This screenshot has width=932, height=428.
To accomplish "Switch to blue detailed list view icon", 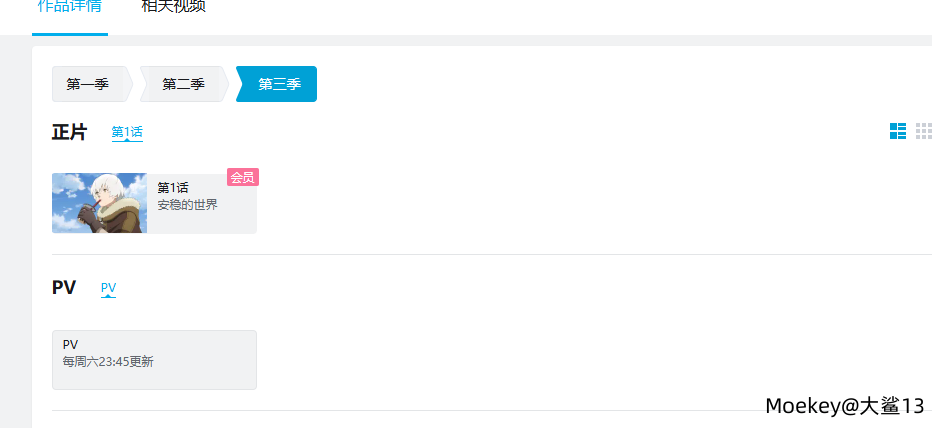I will pos(897,131).
